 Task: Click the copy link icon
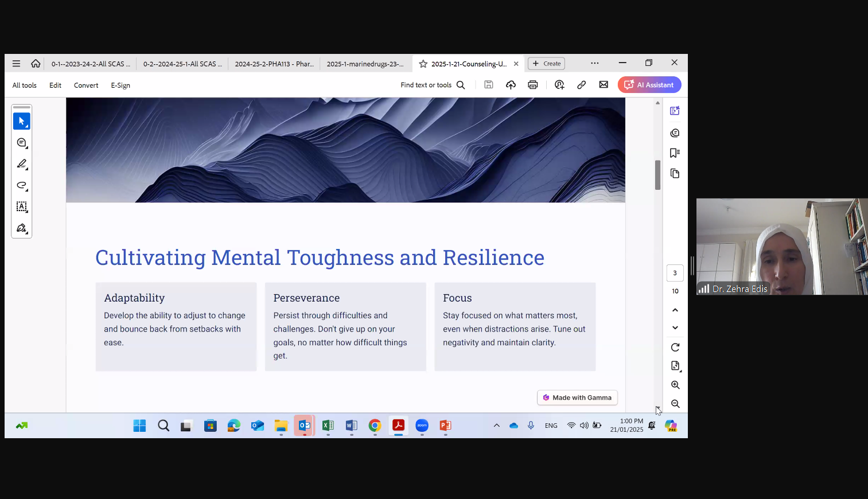(x=581, y=85)
